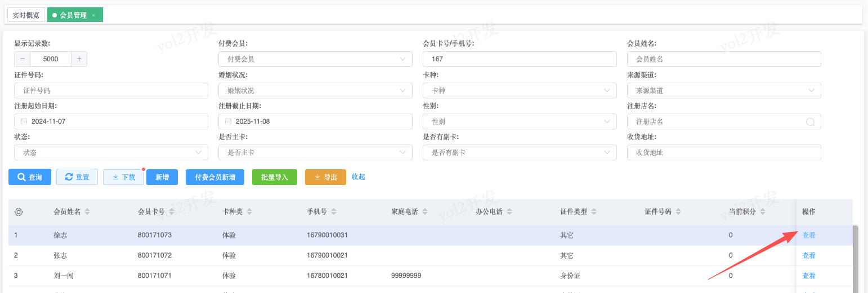Image resolution: width=868 pixels, height=293 pixels.
Task: Click the 下载 download button
Action: pyautogui.click(x=124, y=177)
